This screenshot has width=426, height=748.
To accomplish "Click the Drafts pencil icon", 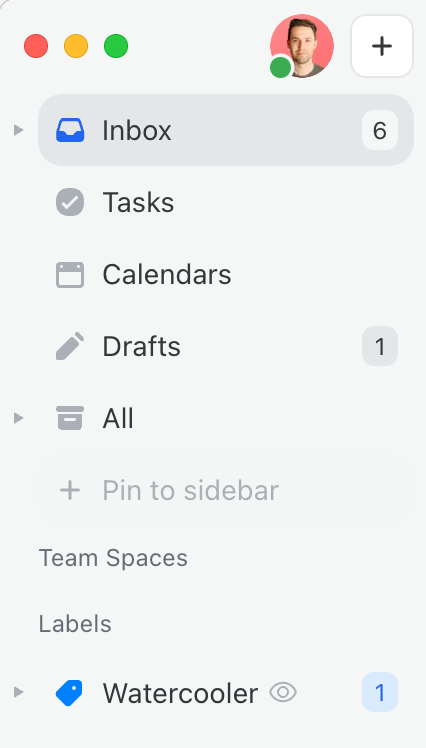I will coord(70,346).
